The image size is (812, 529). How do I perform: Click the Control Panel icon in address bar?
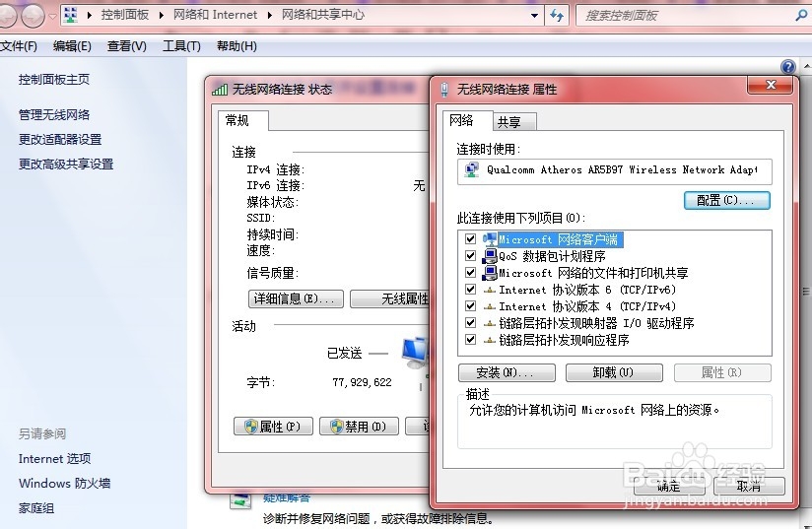pyautogui.click(x=71, y=15)
